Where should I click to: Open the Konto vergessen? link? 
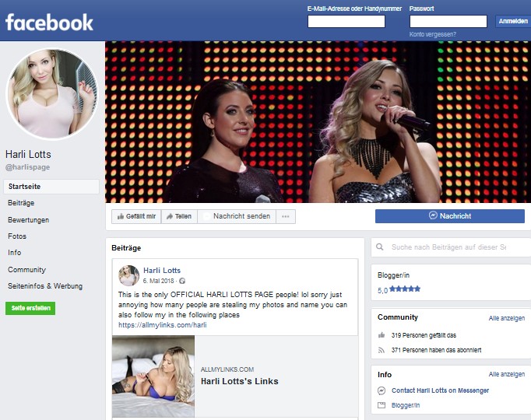pyautogui.click(x=432, y=34)
